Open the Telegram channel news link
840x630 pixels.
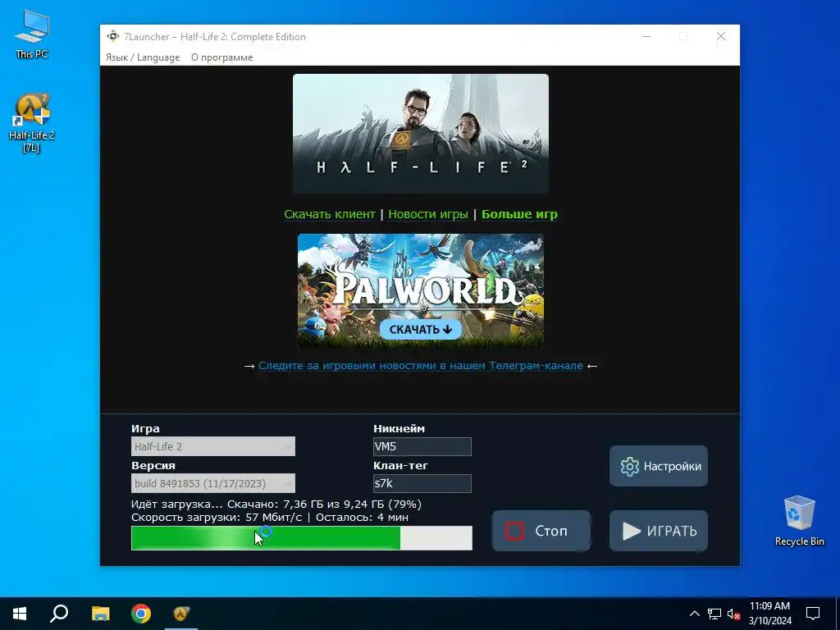[421, 366]
